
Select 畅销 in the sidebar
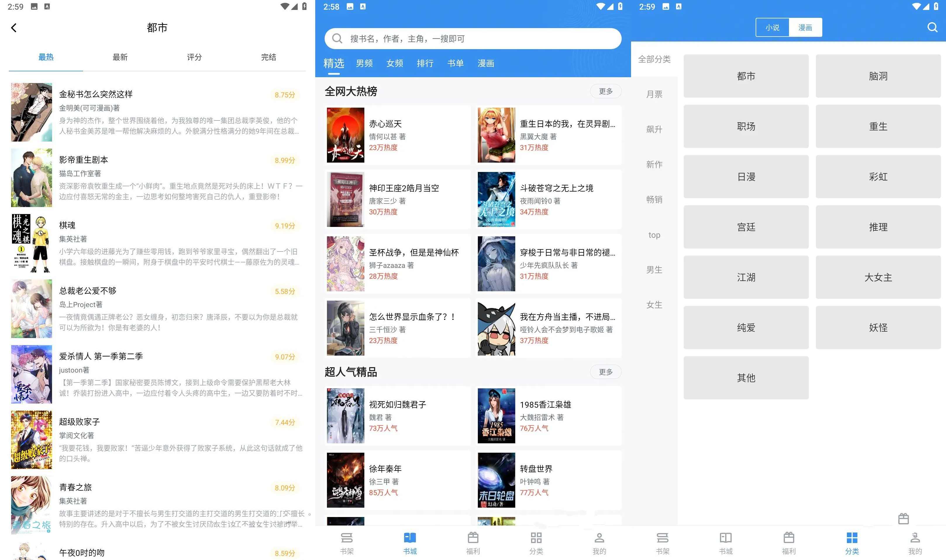[654, 200]
